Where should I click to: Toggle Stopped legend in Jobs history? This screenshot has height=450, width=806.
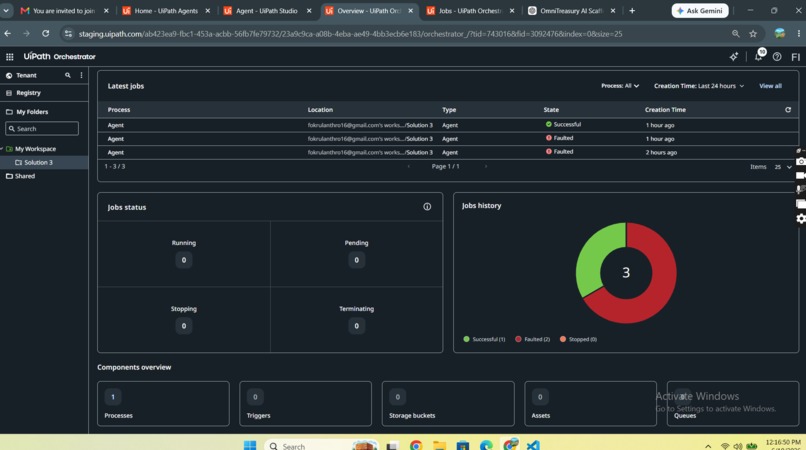pos(578,339)
